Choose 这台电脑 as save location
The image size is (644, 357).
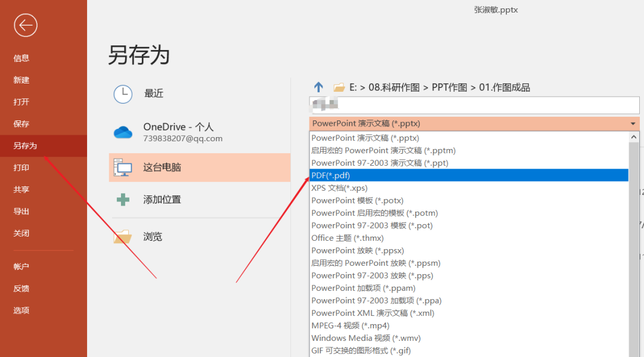200,167
